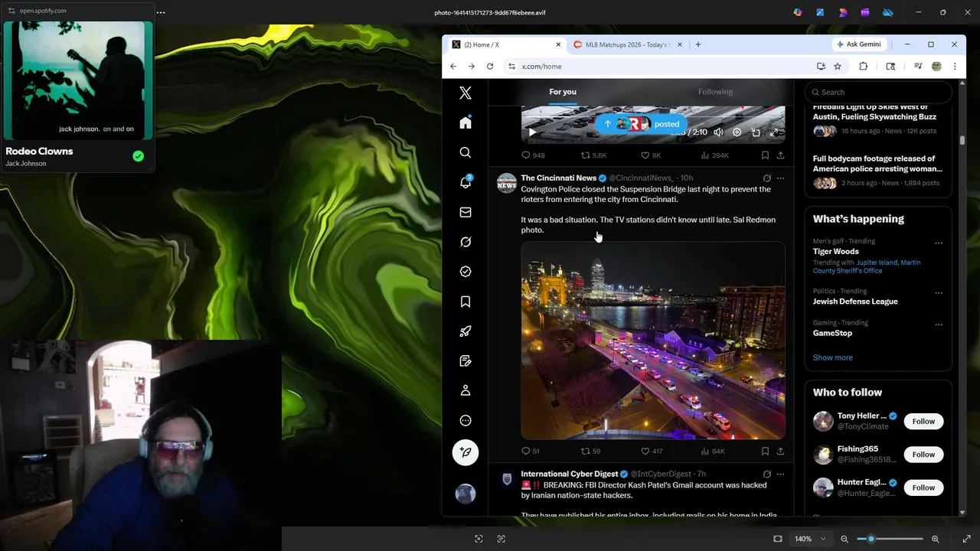Click the blue new posts pill

pos(642,124)
